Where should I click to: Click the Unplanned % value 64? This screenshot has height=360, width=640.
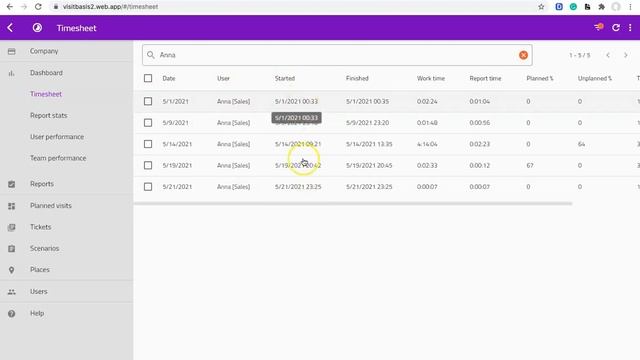pos(581,144)
